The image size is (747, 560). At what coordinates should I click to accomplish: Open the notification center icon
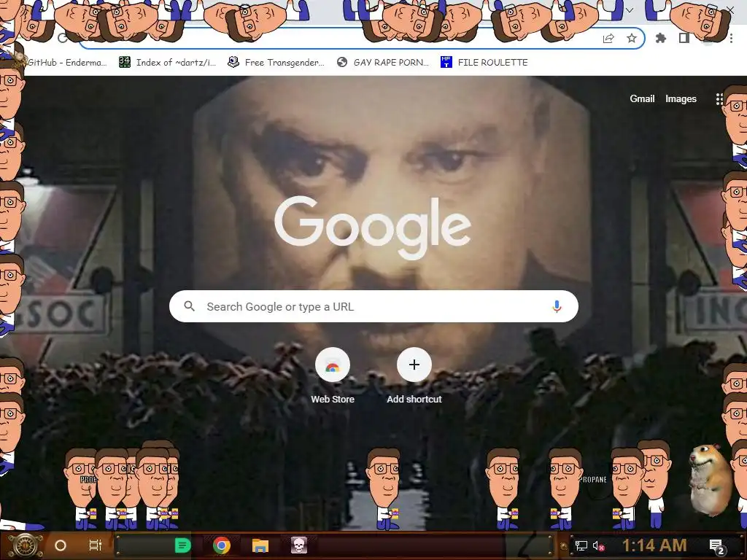(716, 546)
